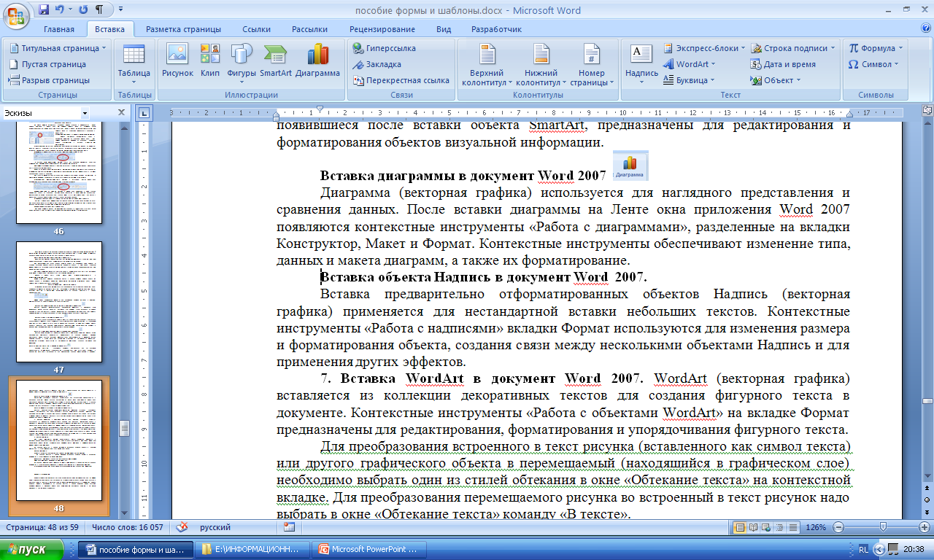Insert a Надпись text box
This screenshot has height=560, width=934.
point(642,63)
